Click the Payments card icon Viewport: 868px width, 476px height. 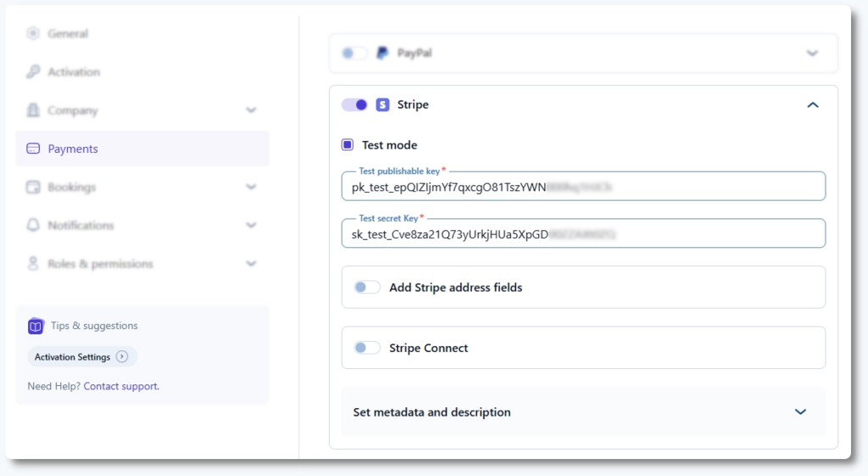point(33,148)
